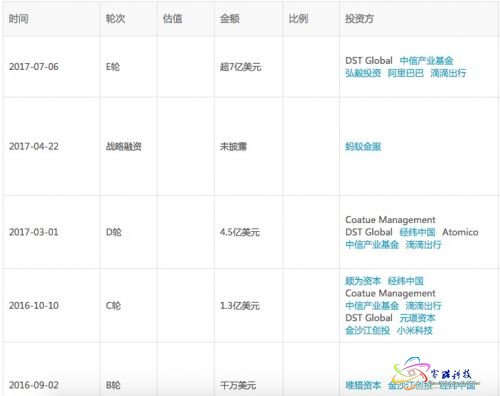The width and height of the screenshot is (500, 396).
Task: Click the 唯猎资本 link in the B轮 row
Action: 363,385
